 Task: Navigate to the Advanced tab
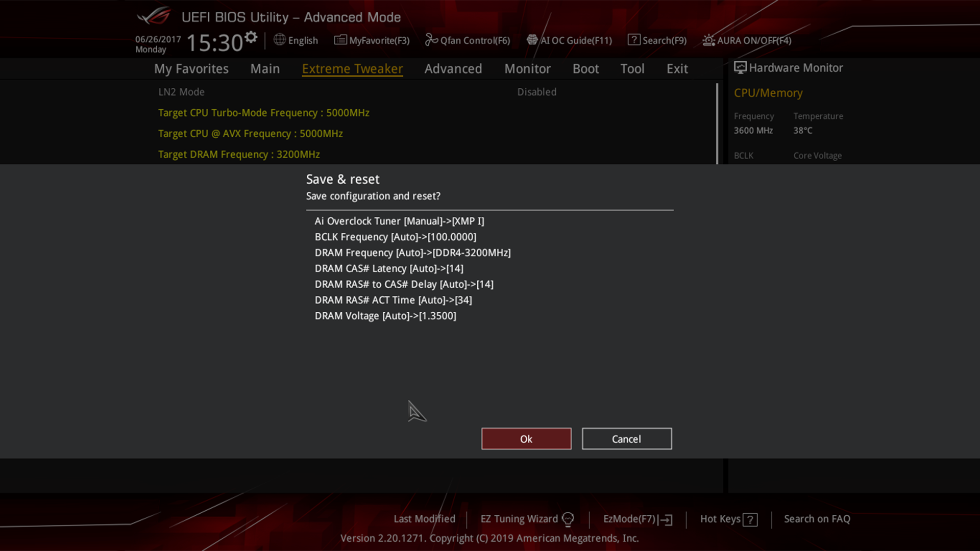tap(453, 68)
